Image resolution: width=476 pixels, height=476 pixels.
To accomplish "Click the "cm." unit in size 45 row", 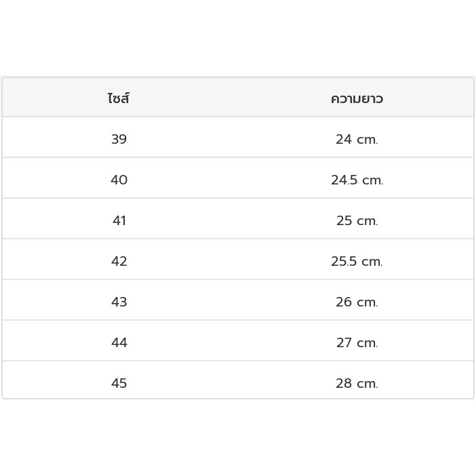I will (x=368, y=384).
